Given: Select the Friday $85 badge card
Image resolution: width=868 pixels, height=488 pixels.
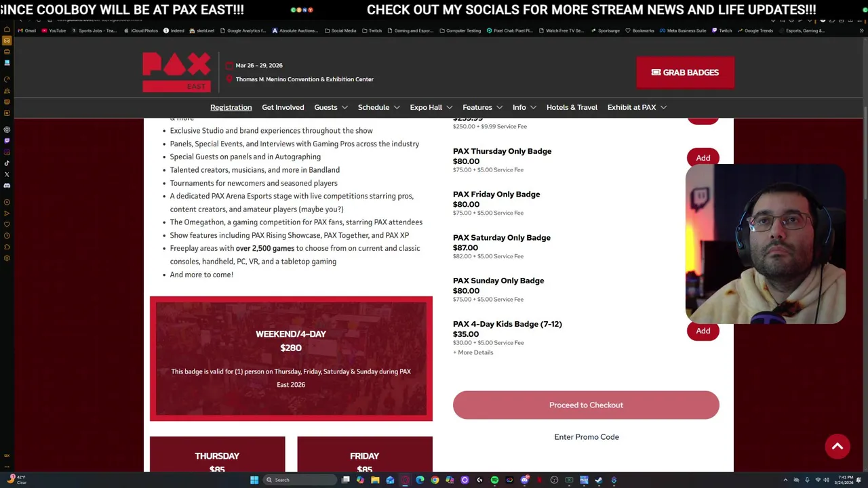Looking at the screenshot, I should pyautogui.click(x=365, y=454).
